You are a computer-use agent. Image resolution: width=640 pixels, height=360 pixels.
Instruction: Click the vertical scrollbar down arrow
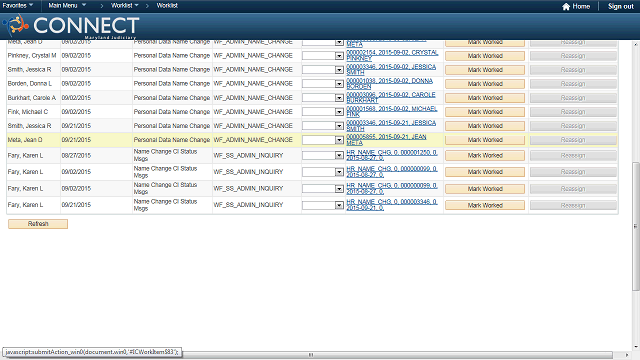(636, 347)
